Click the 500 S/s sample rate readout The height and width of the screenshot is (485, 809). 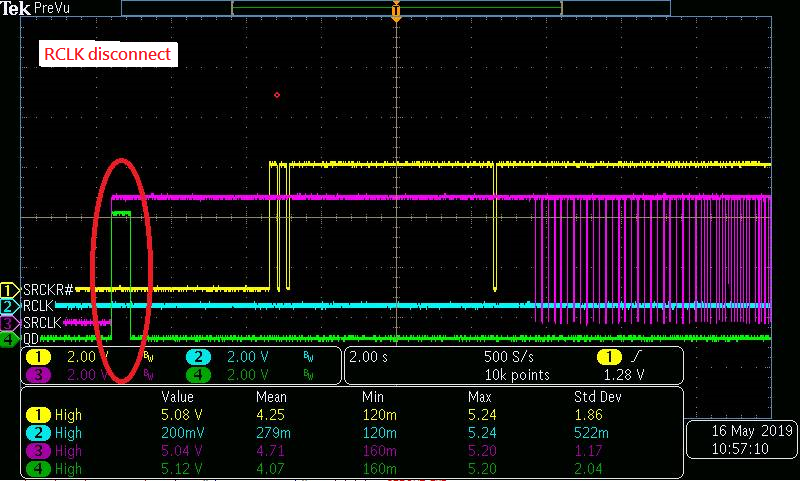tap(509, 357)
